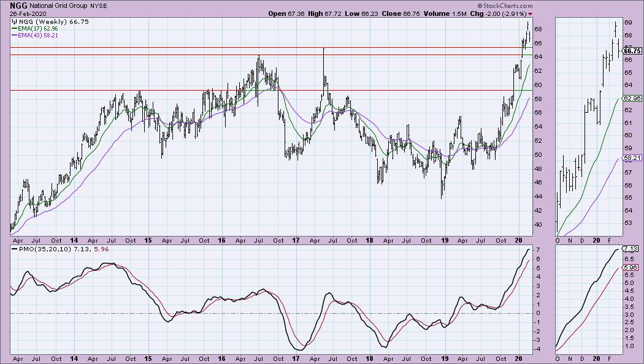
Task: Click the NYSE exchange label
Action: coord(99,6)
